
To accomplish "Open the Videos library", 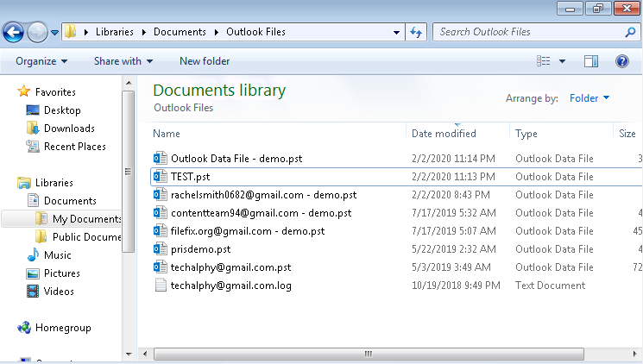I will click(x=59, y=291).
